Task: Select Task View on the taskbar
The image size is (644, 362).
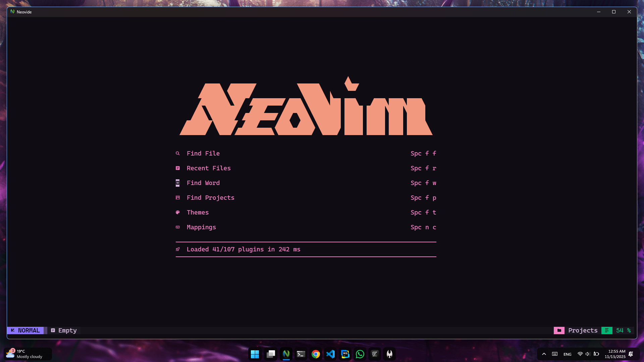Action: [x=271, y=354]
